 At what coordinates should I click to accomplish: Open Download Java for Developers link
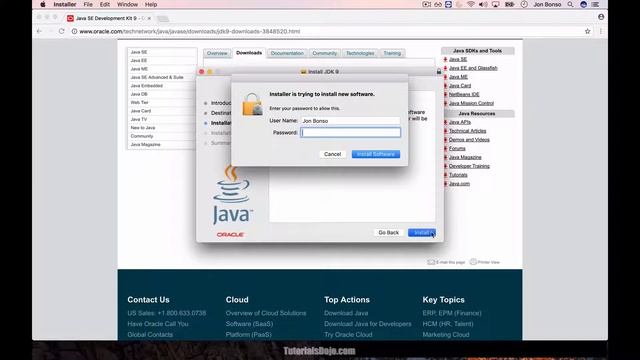tap(368, 324)
